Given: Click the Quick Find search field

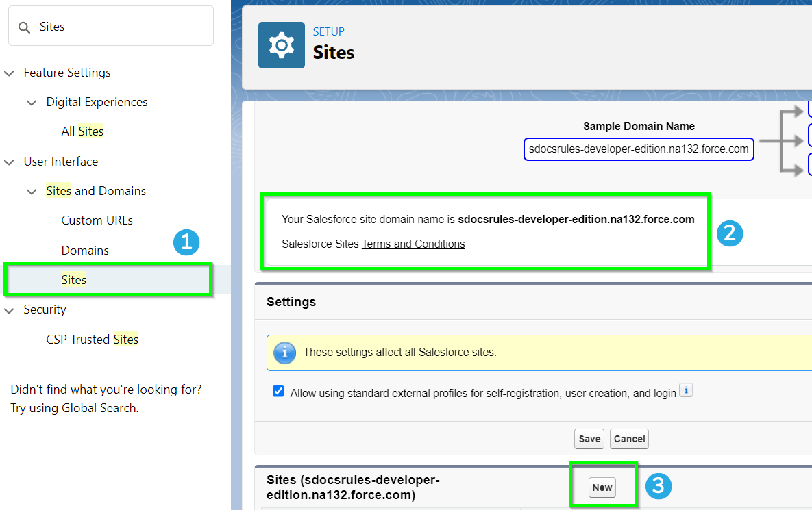Looking at the screenshot, I should [111, 26].
